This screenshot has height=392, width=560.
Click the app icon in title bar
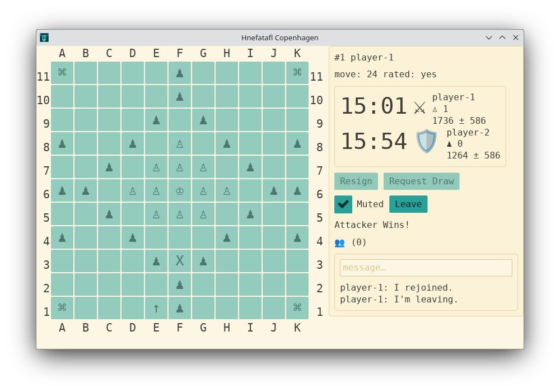click(x=44, y=38)
